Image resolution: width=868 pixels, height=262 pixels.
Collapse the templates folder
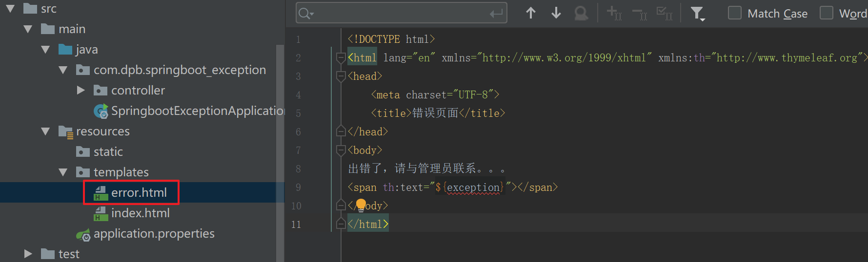tap(63, 172)
